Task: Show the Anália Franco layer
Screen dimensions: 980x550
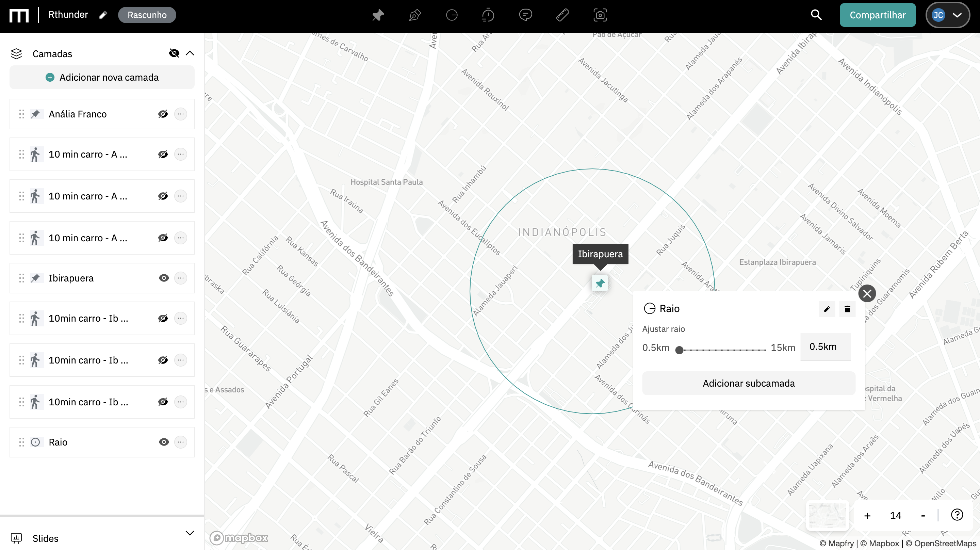Action: point(163,114)
